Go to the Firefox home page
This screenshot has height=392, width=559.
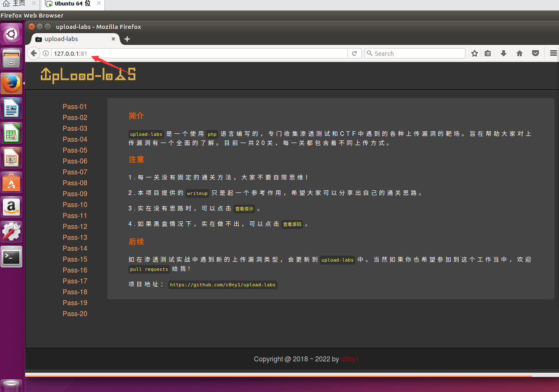tap(519, 53)
